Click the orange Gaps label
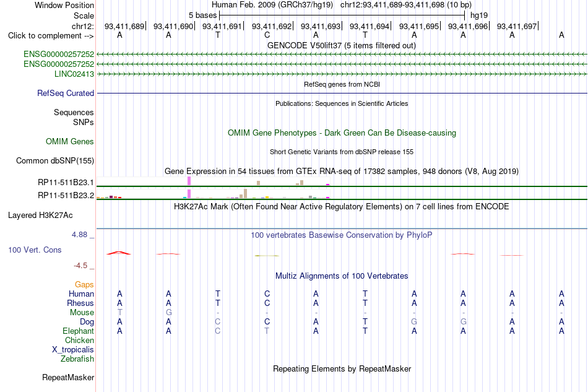 pos(84,284)
